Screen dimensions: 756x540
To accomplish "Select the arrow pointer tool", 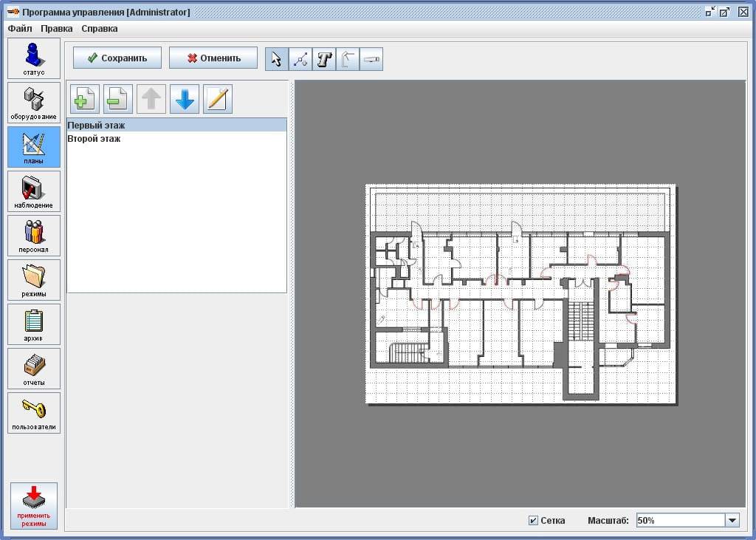I will 276,59.
